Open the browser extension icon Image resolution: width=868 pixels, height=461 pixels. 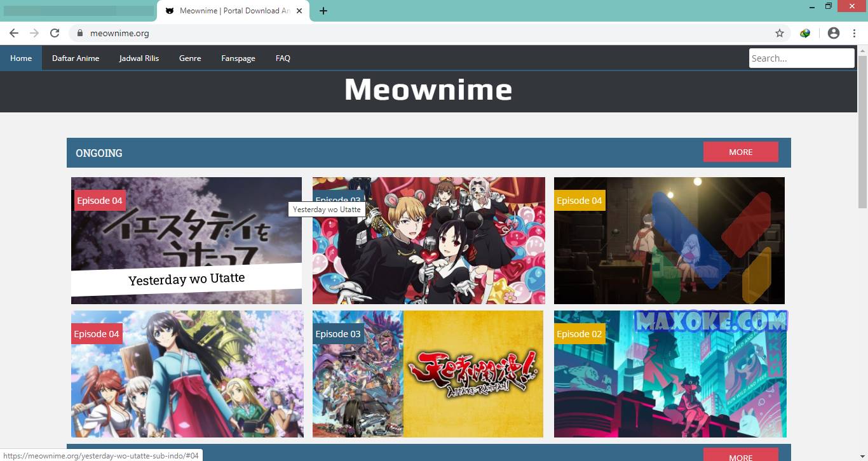point(805,33)
